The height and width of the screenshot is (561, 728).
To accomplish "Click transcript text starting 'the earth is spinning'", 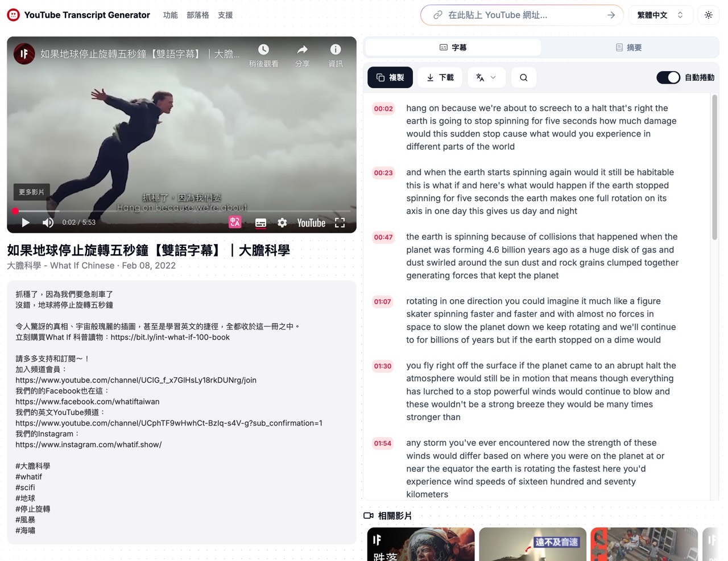I will click(542, 256).
